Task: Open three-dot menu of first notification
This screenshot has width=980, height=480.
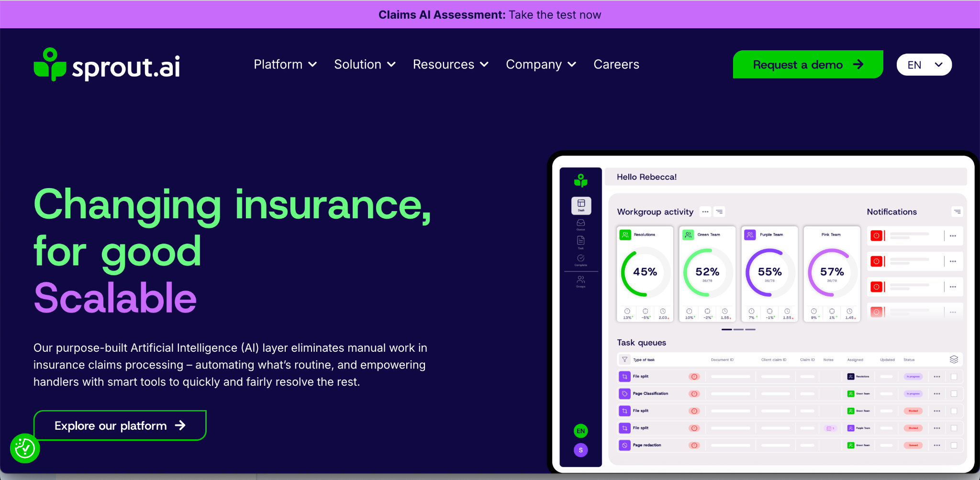Action: coord(953,235)
